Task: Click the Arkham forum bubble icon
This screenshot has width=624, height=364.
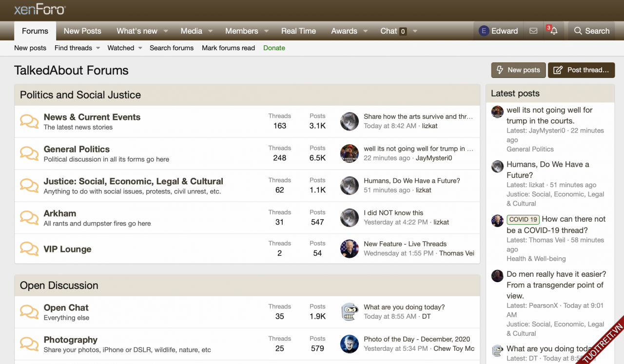Action: (x=29, y=218)
